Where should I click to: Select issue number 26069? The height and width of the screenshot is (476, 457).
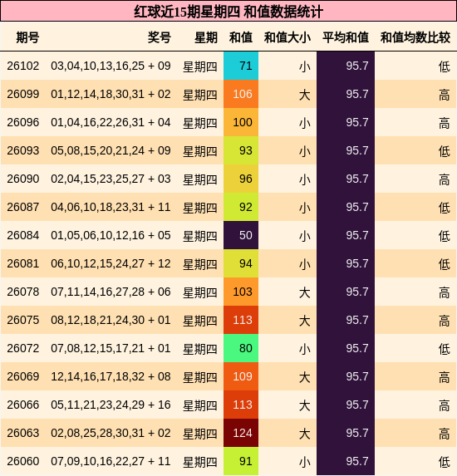tap(23, 376)
